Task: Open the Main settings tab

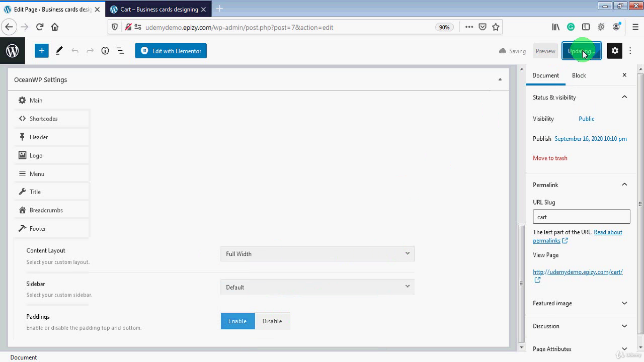Action: [52, 100]
